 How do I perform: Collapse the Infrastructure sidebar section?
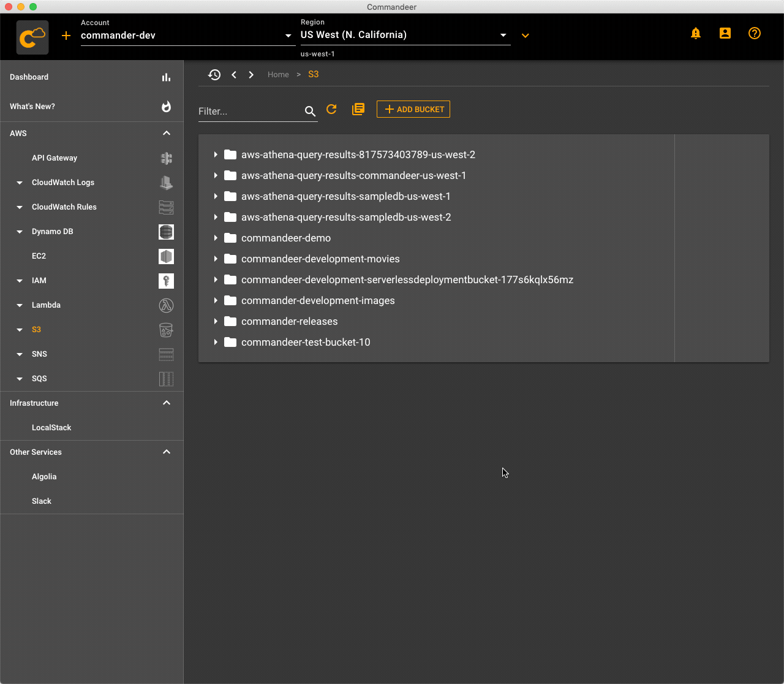tap(167, 403)
